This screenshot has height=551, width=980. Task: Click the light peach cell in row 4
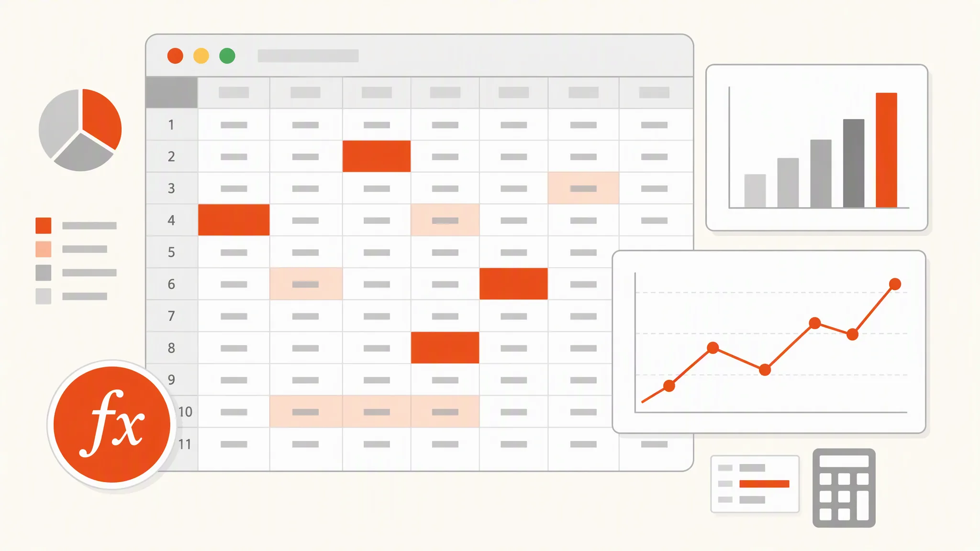pos(445,220)
